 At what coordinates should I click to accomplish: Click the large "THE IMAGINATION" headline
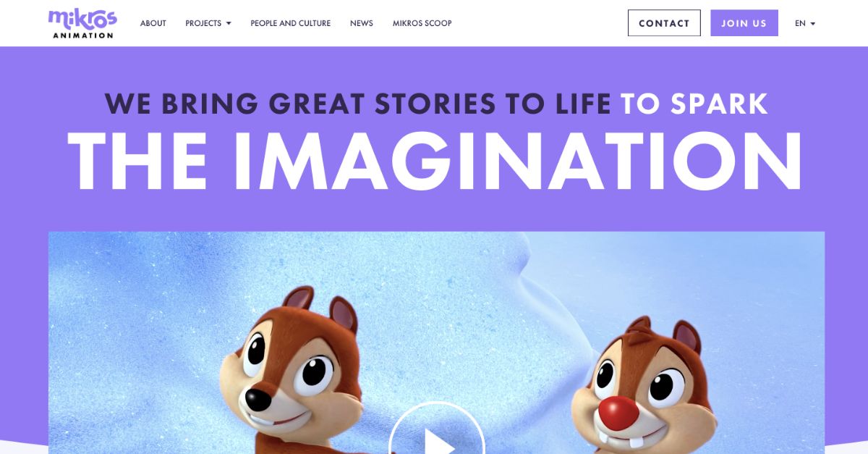pos(436,163)
